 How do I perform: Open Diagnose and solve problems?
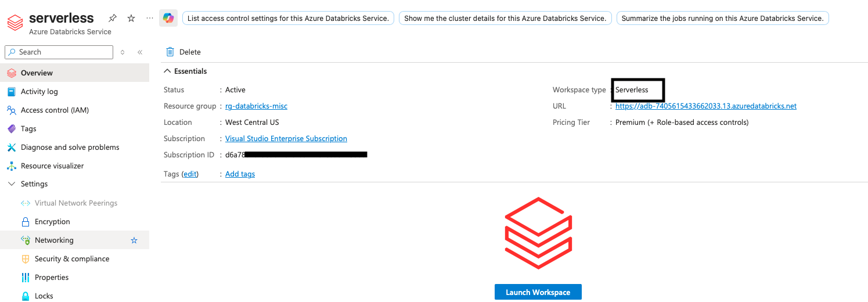click(74, 148)
